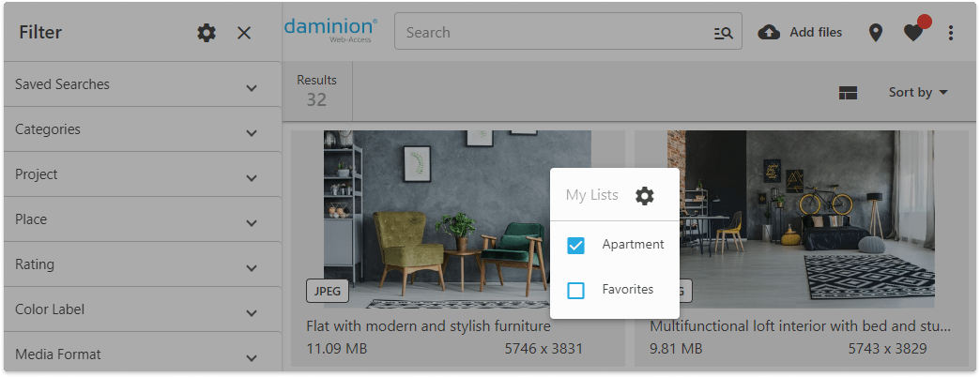
Task: Expand the Color Label filter section
Action: point(252,313)
